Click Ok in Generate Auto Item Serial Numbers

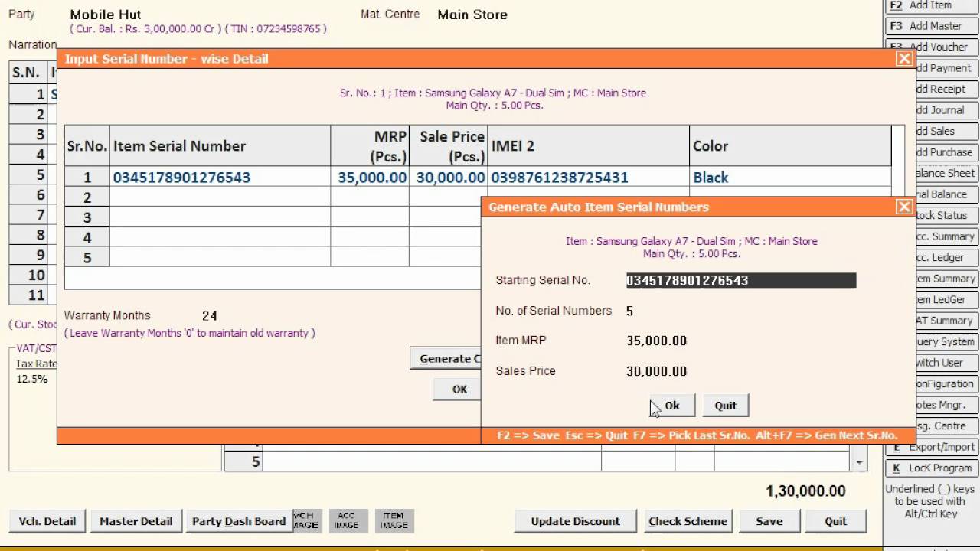tap(671, 406)
